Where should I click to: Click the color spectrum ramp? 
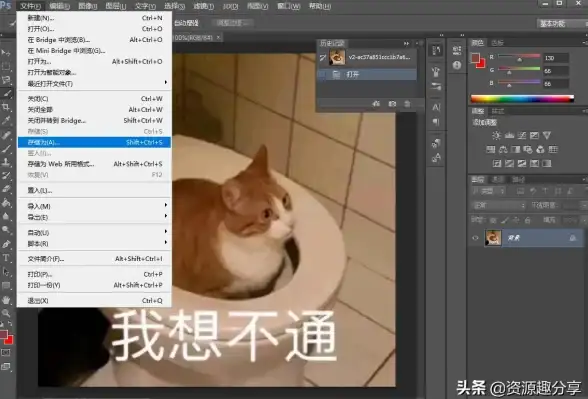click(x=522, y=99)
